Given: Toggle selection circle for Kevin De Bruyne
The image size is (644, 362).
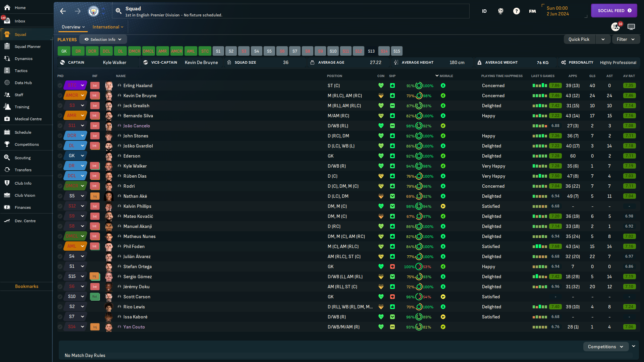Looking at the screenshot, I should [60, 96].
